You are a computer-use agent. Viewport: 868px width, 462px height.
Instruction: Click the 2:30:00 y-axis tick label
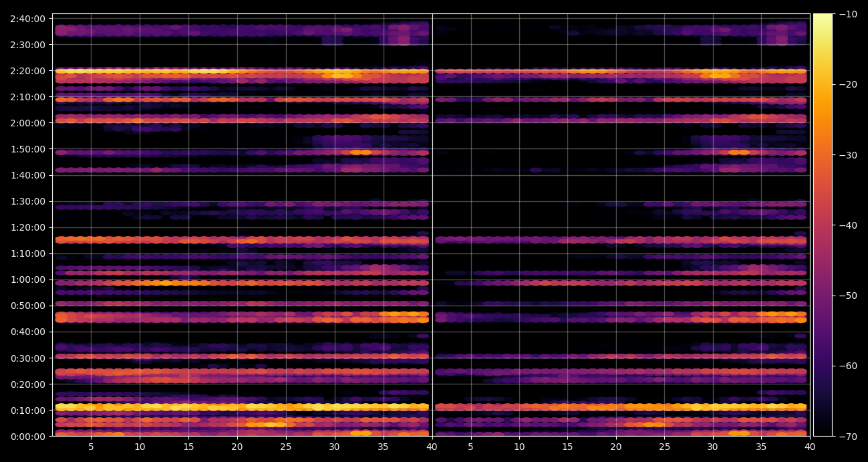[27, 45]
